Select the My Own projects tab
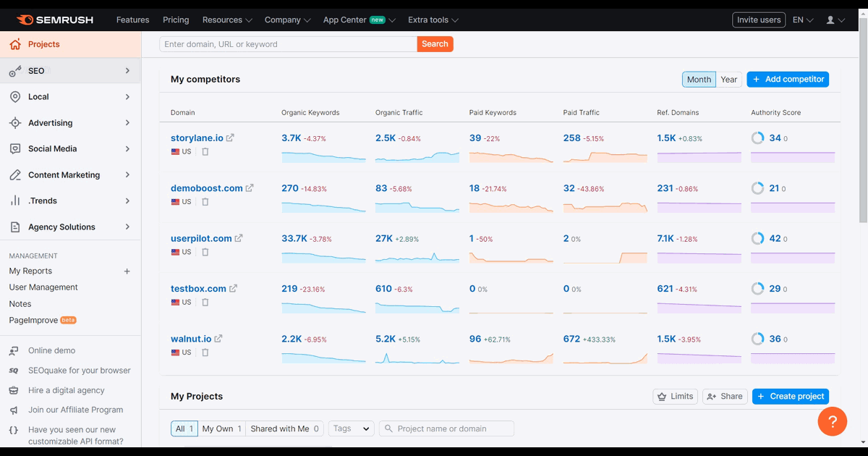The height and width of the screenshot is (456, 868). (222, 428)
